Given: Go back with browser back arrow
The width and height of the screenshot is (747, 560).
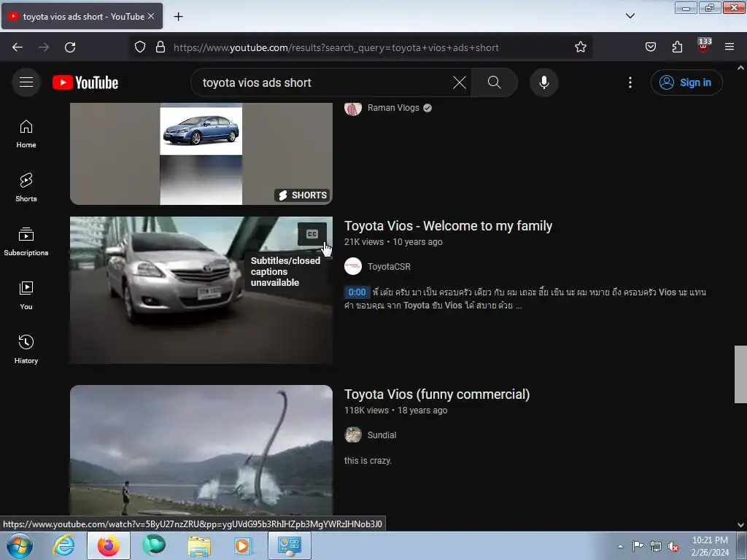Looking at the screenshot, I should pos(18,47).
